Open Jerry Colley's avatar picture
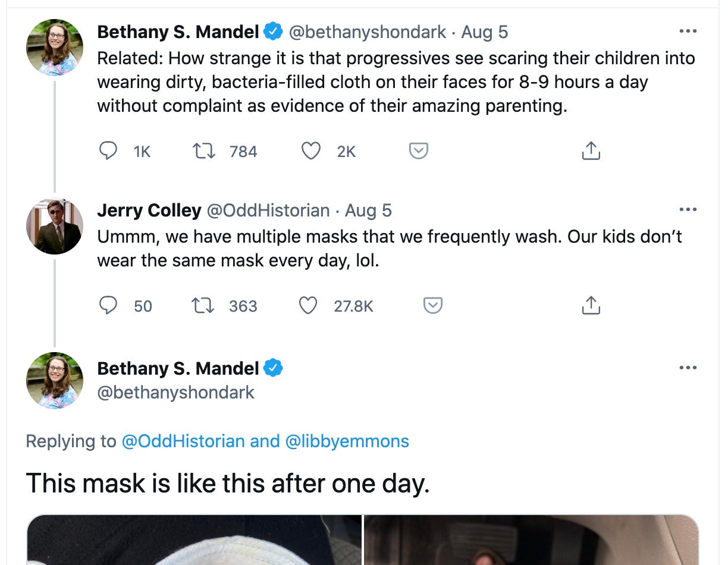This screenshot has height=565, width=728. [55, 226]
